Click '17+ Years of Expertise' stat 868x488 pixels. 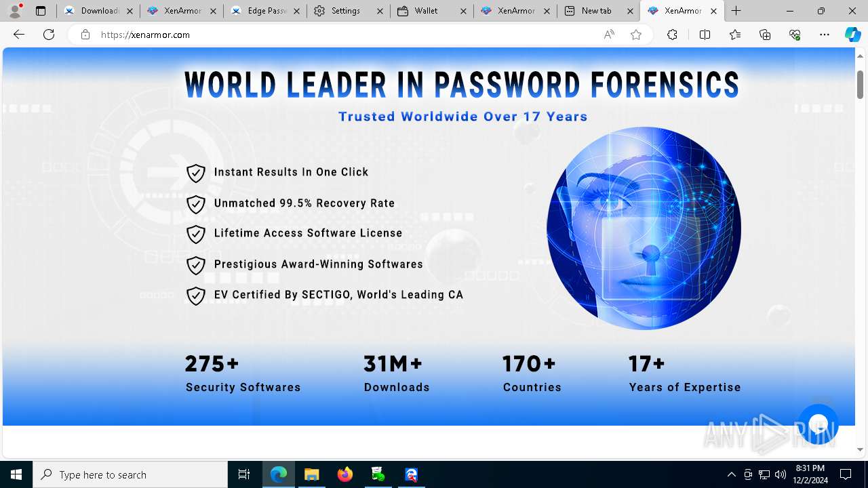[x=685, y=373]
